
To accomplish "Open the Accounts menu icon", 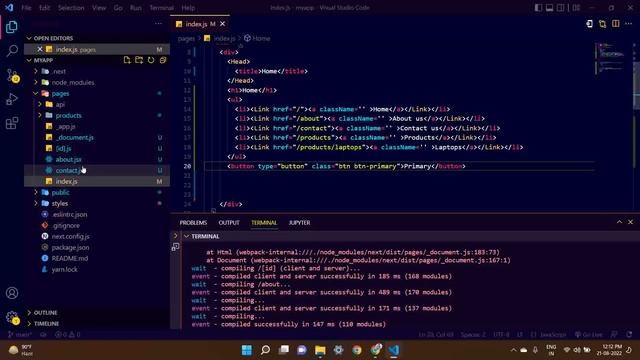I will (x=12, y=293).
